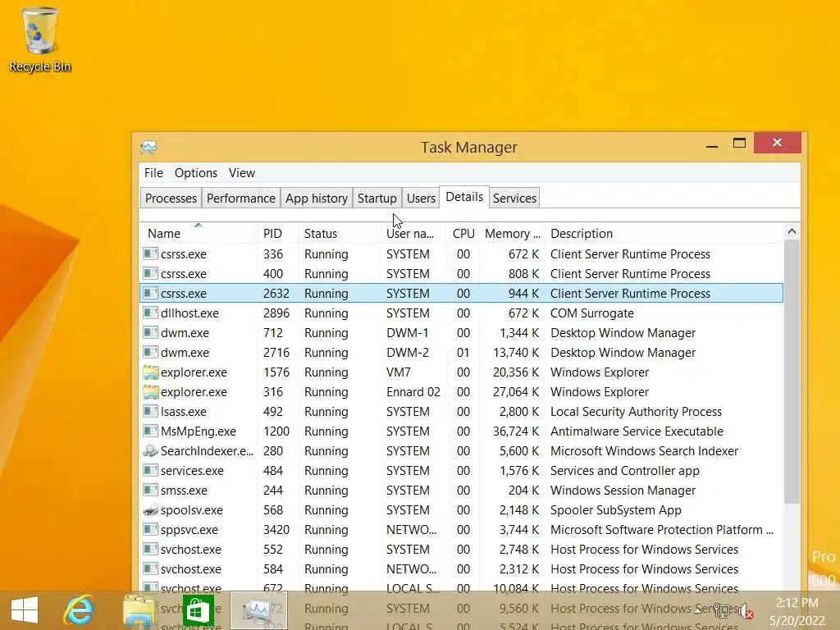Click the spoolsv.exe printer icon
Viewport: 840px width, 630px height.
coord(151,510)
